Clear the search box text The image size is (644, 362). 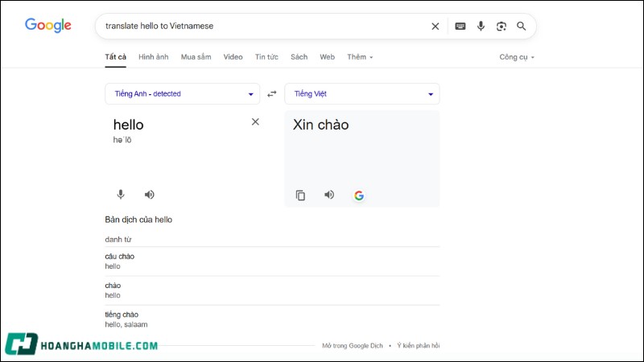436,26
